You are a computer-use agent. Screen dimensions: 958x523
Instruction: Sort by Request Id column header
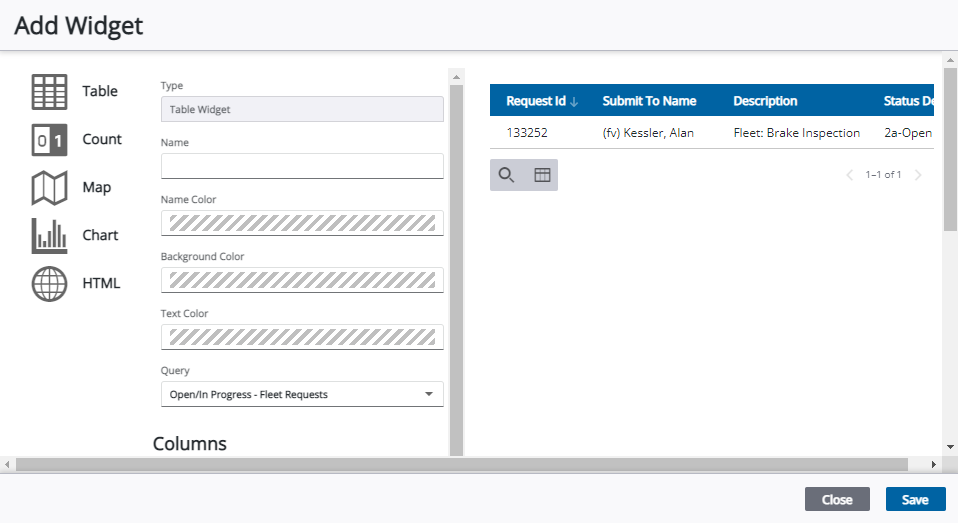pos(536,101)
